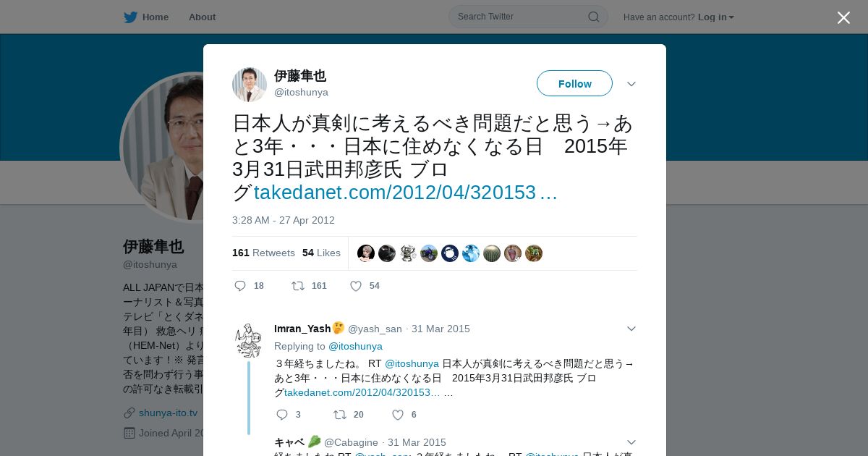Retweet the main tweet with 161 retweets
The height and width of the screenshot is (456, 868).
[x=298, y=286]
